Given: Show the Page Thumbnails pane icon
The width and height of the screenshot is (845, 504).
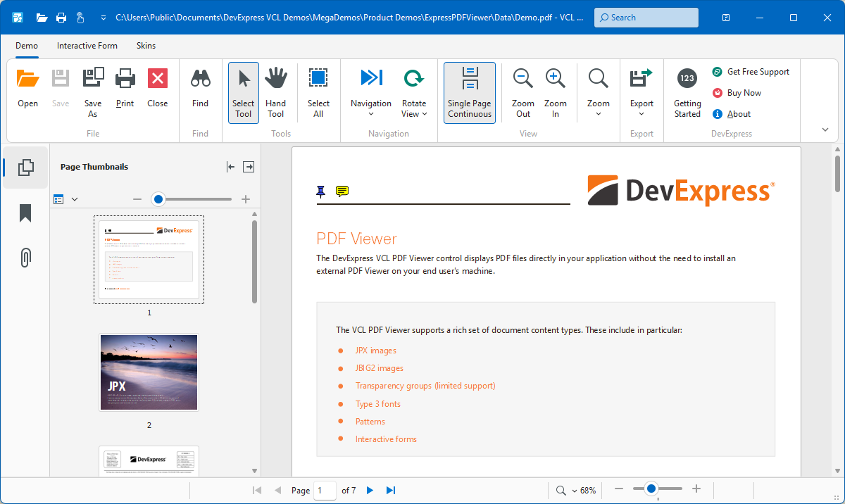Looking at the screenshot, I should click(26, 168).
